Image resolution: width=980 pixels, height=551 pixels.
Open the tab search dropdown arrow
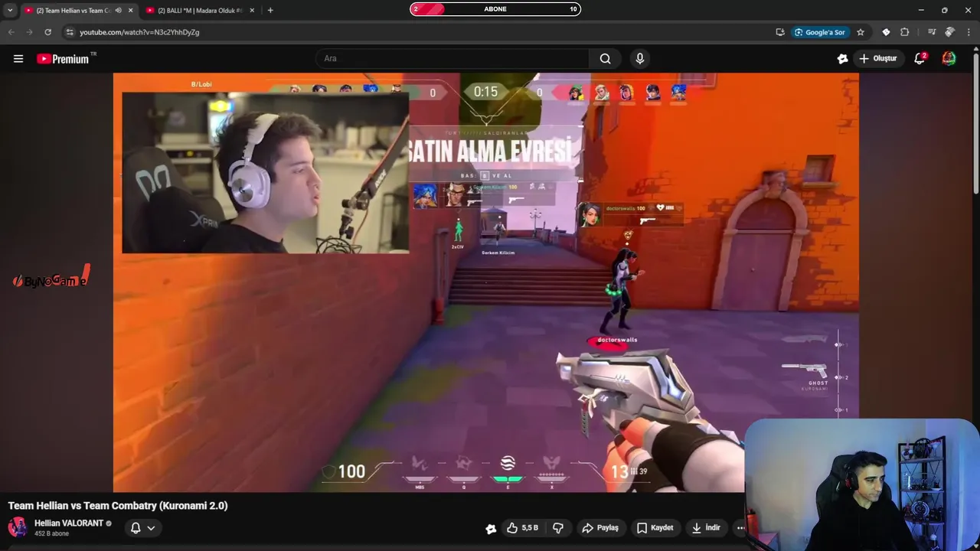(x=9, y=10)
